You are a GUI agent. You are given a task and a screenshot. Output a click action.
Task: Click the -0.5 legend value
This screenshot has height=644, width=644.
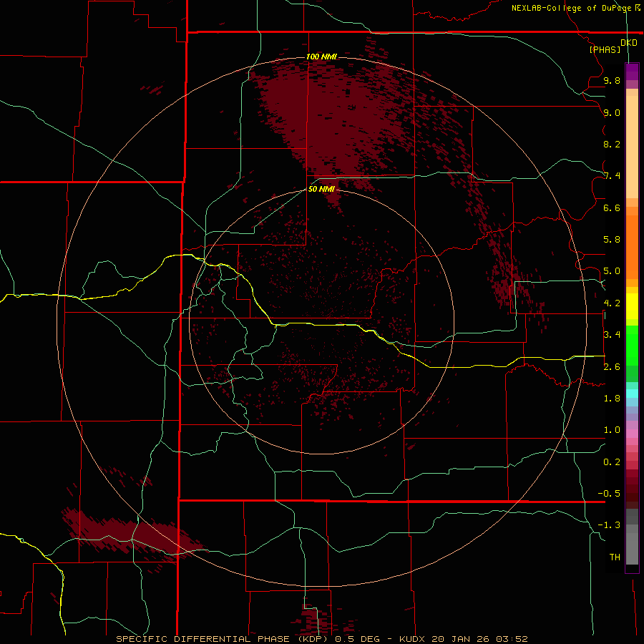[x=609, y=494]
